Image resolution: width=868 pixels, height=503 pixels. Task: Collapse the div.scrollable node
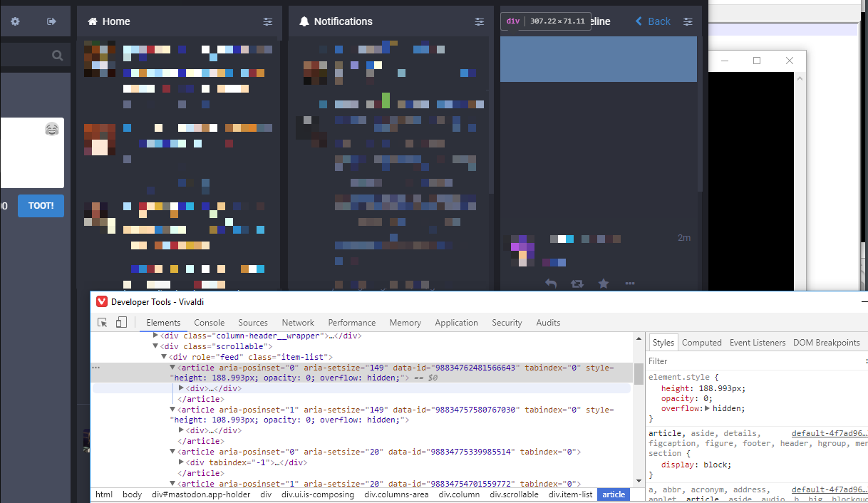(x=155, y=346)
